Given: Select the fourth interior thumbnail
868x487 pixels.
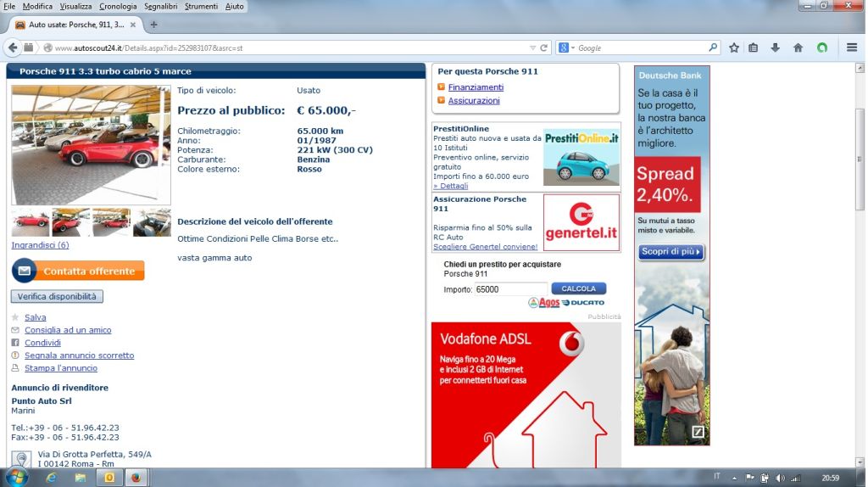Looking at the screenshot, I should tap(153, 222).
